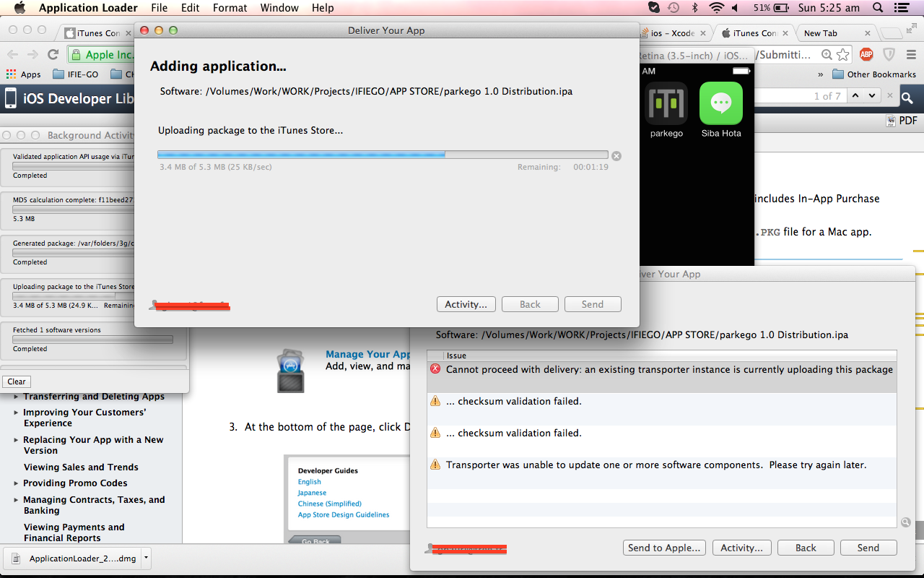Select the first 'checksum validation failed' warning row
Image resolution: width=924 pixels, height=578 pixels.
pyautogui.click(x=662, y=409)
